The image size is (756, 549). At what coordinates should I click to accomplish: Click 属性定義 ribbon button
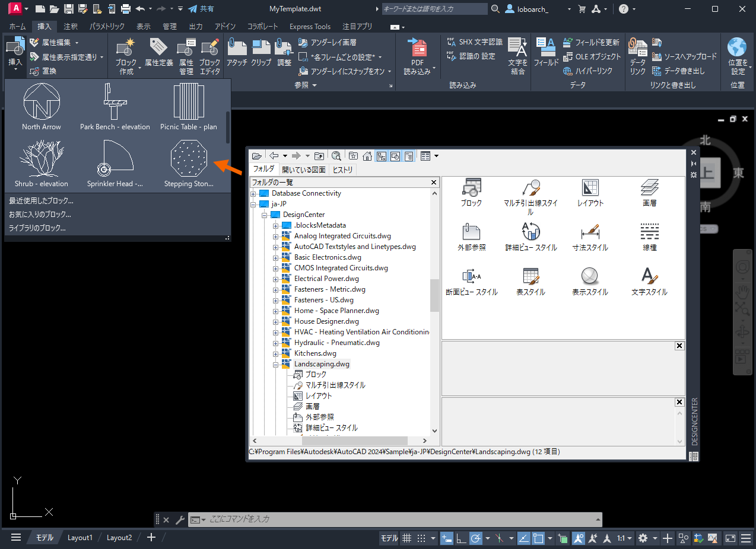coord(158,52)
